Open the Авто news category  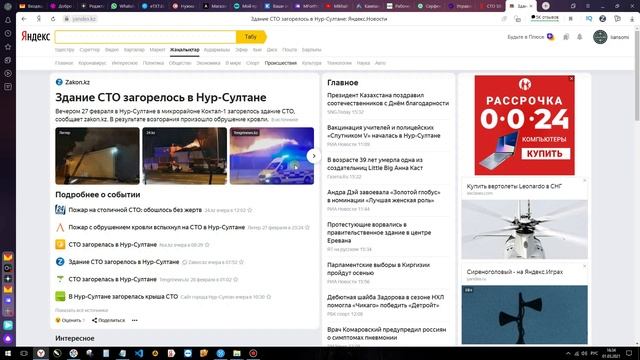point(380,63)
